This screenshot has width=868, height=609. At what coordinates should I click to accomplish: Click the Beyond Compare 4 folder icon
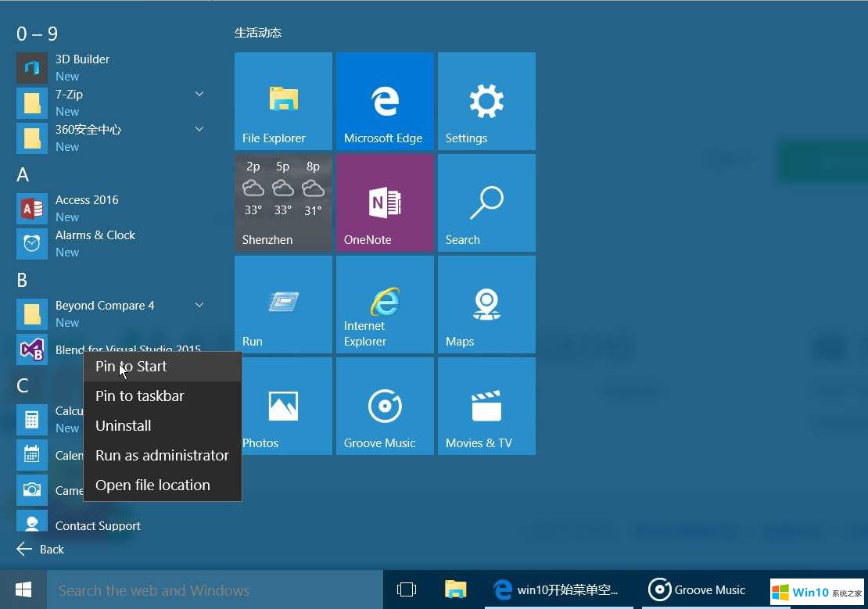pyautogui.click(x=31, y=314)
